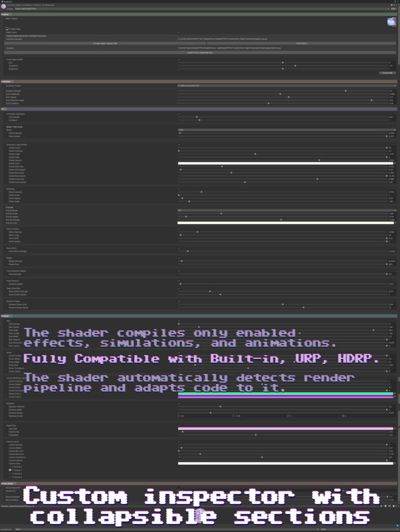Click the Fractal Intensity slider handle
400x532 pixels.
[281, 220]
